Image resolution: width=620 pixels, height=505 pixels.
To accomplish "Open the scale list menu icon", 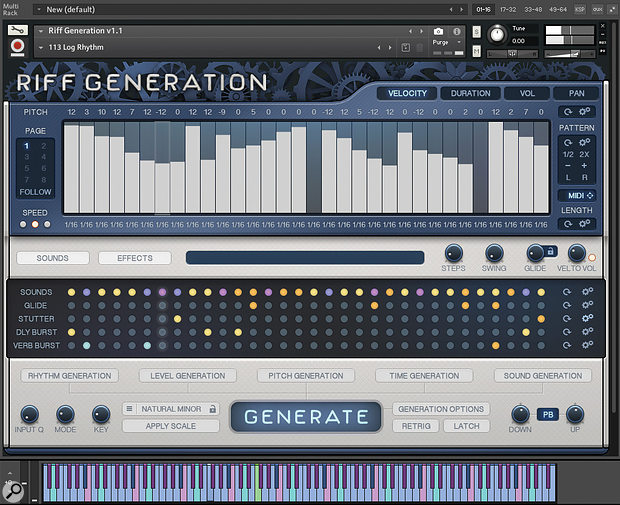I will (129, 409).
